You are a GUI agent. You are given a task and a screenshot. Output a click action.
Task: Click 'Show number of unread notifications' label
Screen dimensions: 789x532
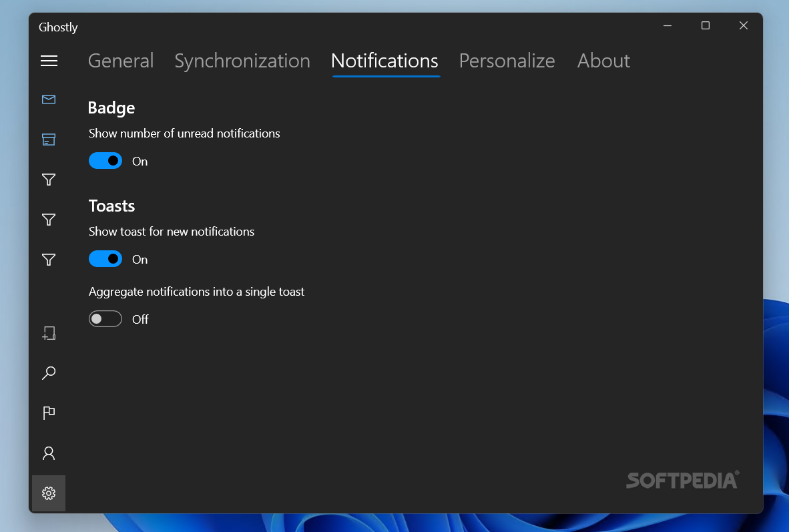[184, 134]
